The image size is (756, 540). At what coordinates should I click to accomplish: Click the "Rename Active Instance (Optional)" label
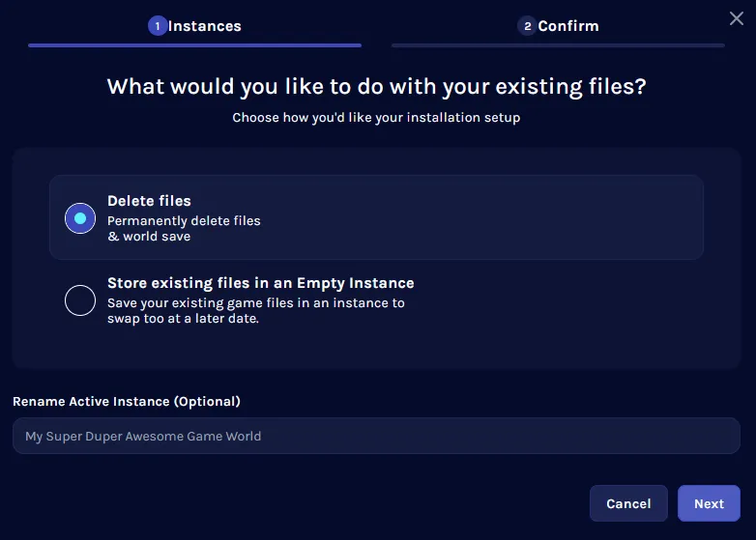127,401
